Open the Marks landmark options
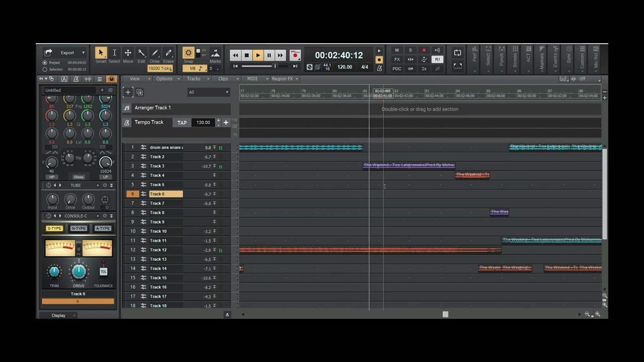This screenshot has height=362, width=644. pyautogui.click(x=215, y=53)
